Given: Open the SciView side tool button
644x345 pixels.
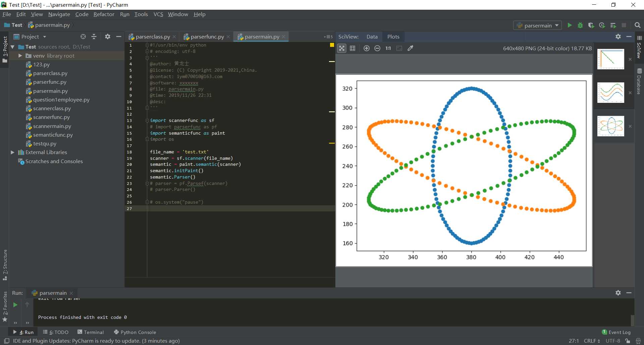Looking at the screenshot, I should point(639,47).
